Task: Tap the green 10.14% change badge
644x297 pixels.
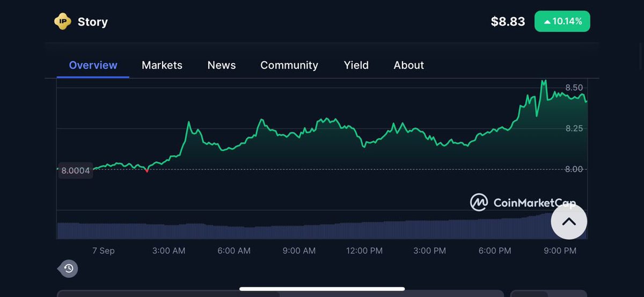Action: [562, 21]
